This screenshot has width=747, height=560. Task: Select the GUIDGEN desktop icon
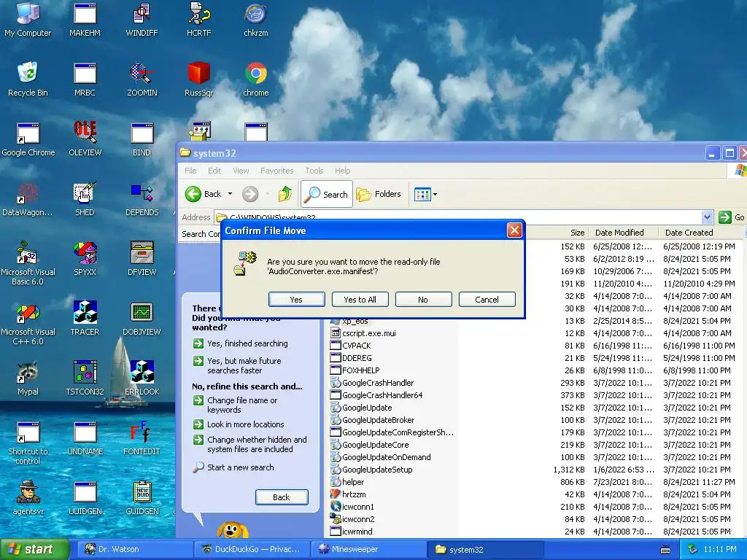[142, 497]
